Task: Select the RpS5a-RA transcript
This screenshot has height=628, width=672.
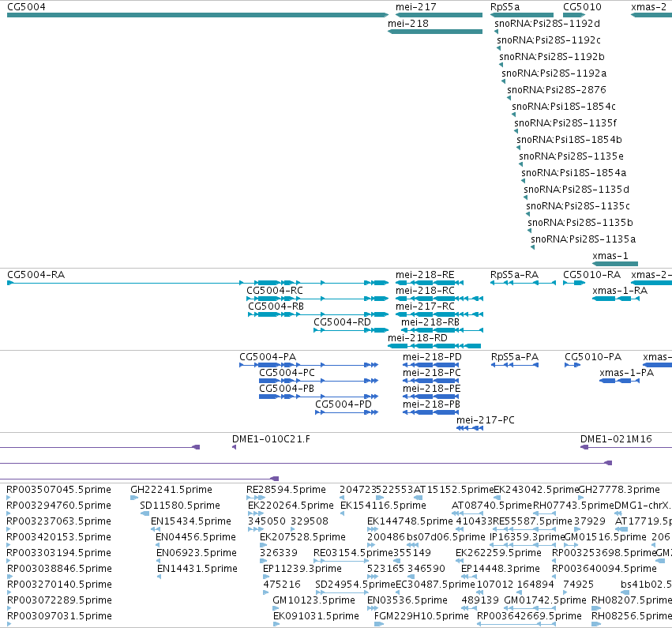Action: pyautogui.click(x=523, y=283)
